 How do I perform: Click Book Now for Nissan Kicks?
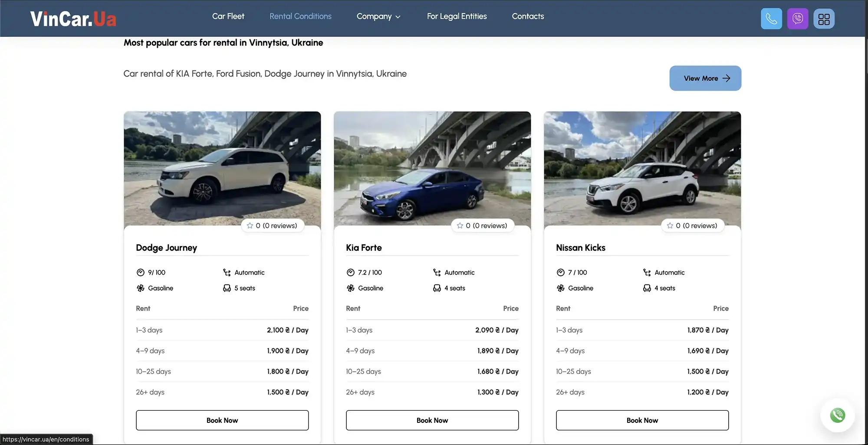pyautogui.click(x=642, y=420)
